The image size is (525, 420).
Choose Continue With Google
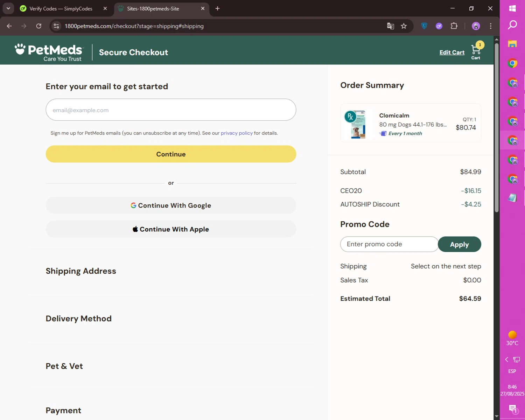171,205
